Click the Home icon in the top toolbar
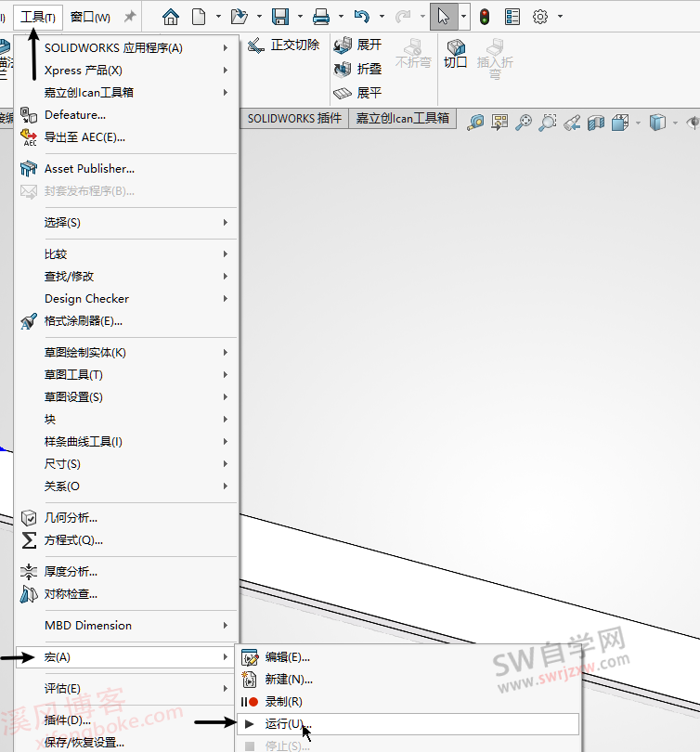 [171, 17]
